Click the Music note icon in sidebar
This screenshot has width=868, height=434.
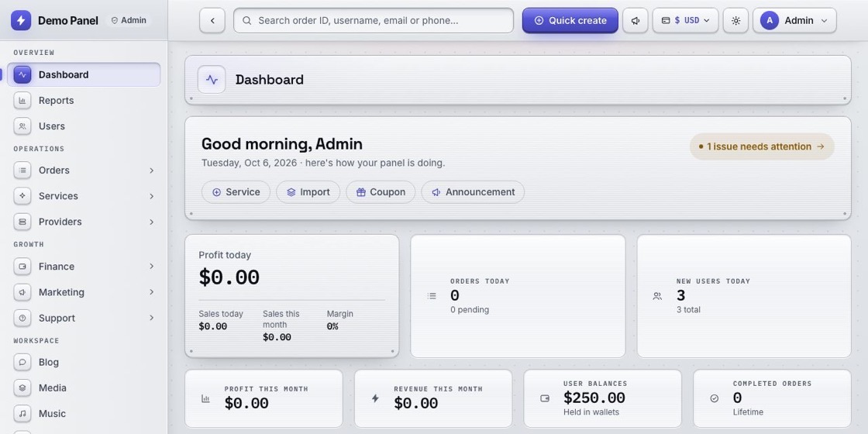(x=22, y=414)
